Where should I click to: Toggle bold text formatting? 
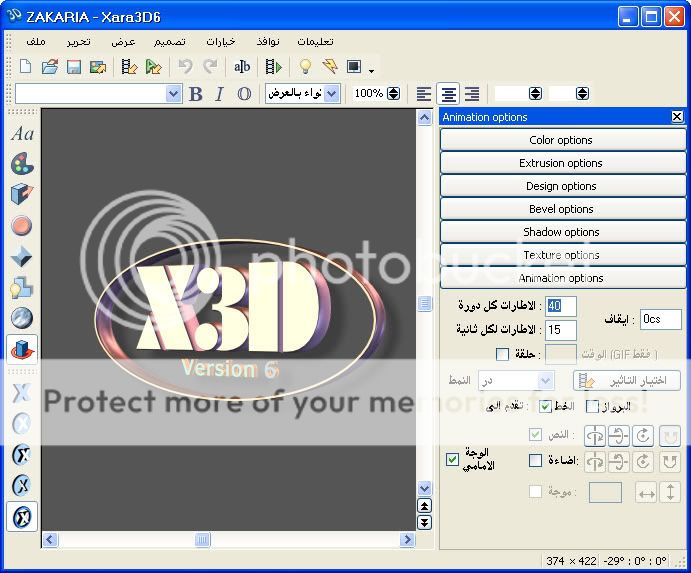pos(196,94)
